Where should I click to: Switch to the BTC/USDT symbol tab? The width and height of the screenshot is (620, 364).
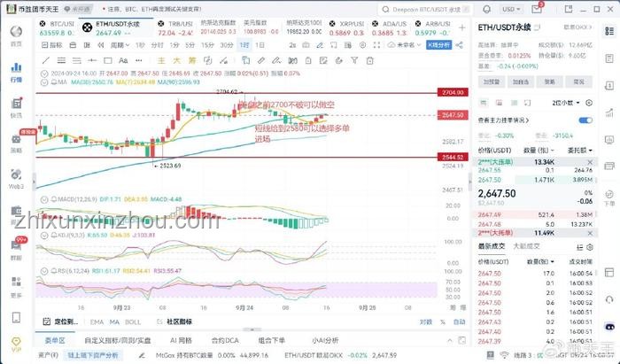click(x=57, y=28)
